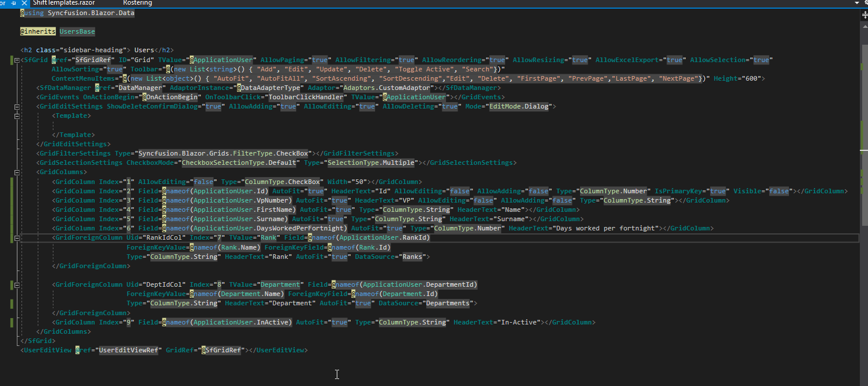
Task: Click the vertical scrollbar up arrow
Action: (x=864, y=26)
